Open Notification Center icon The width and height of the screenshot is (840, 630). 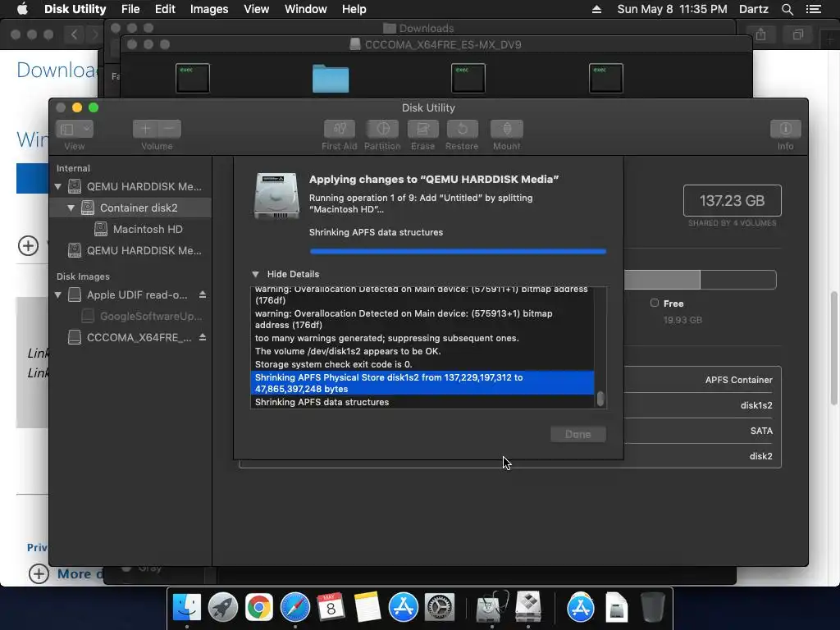pos(814,9)
